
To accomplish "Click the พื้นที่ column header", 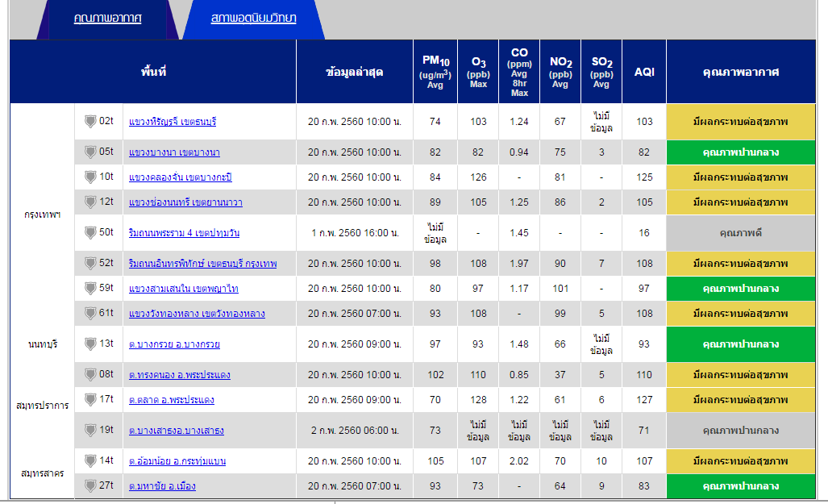I will pos(153,71).
